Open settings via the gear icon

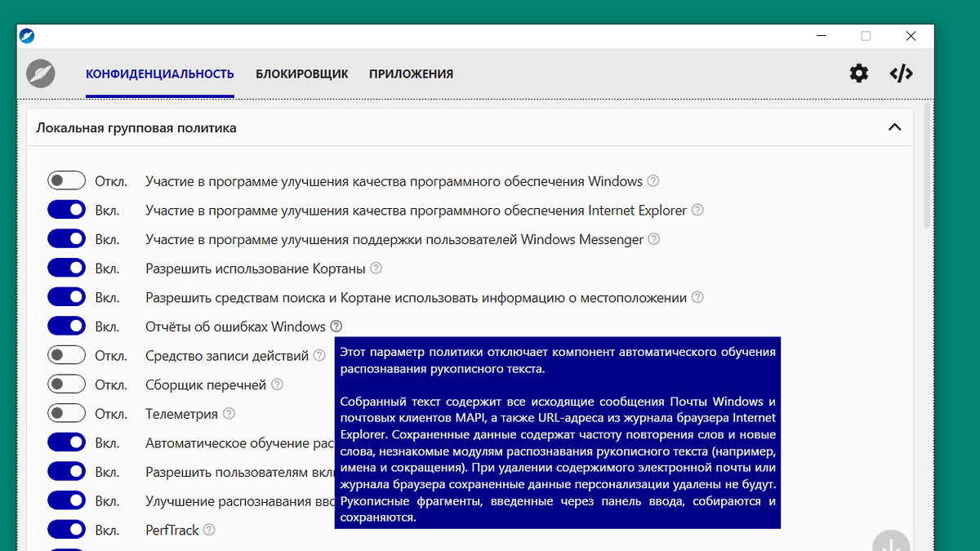point(859,73)
